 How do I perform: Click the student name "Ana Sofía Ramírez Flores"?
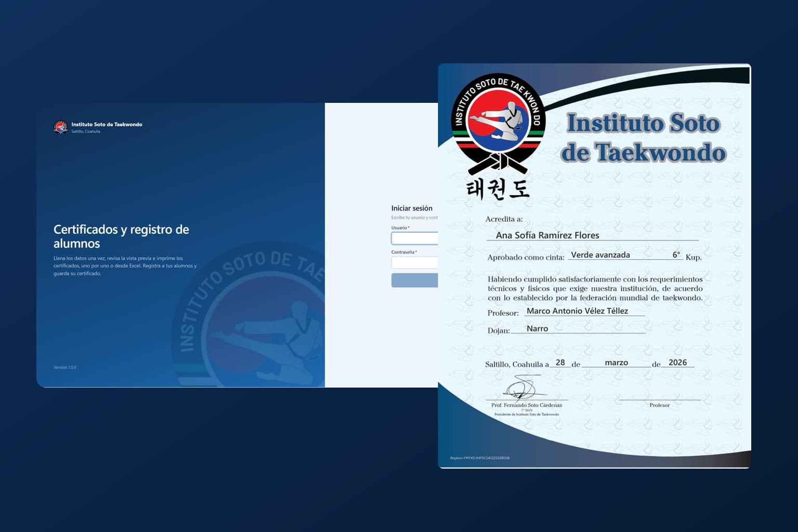click(548, 235)
